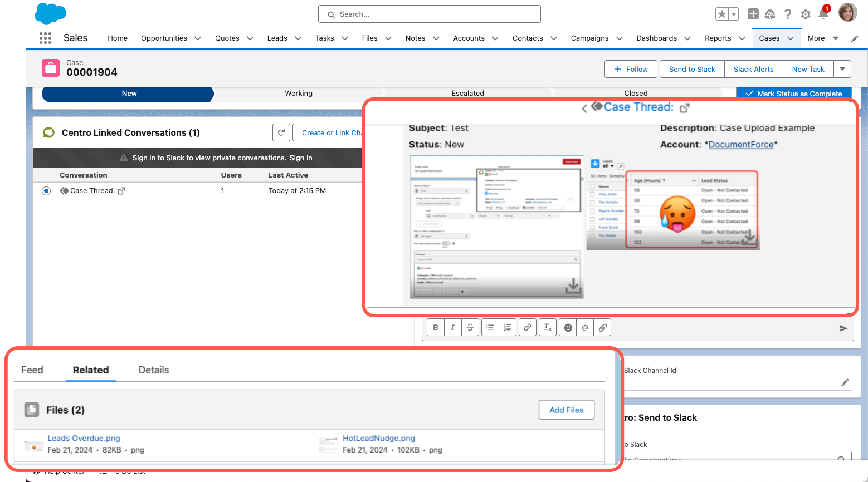
Task: Open the Reports tab
Action: tap(718, 38)
